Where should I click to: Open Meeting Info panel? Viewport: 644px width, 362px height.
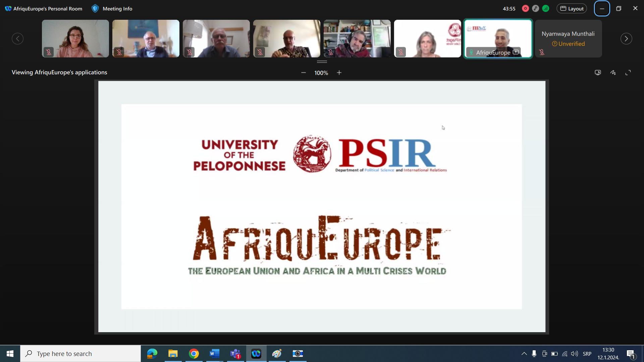(x=117, y=9)
